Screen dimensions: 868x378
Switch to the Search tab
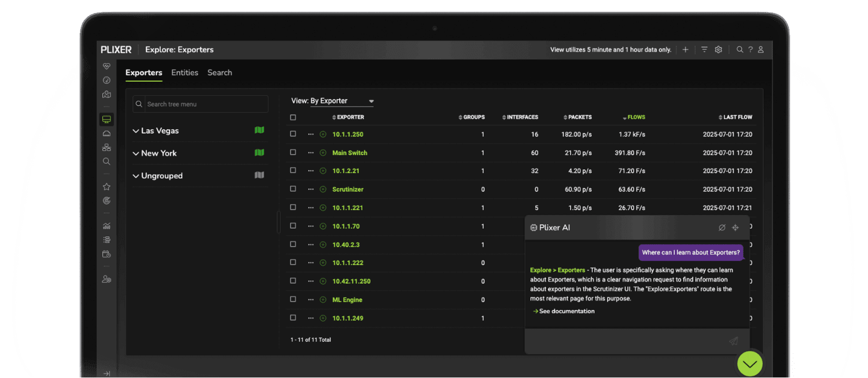click(x=220, y=72)
